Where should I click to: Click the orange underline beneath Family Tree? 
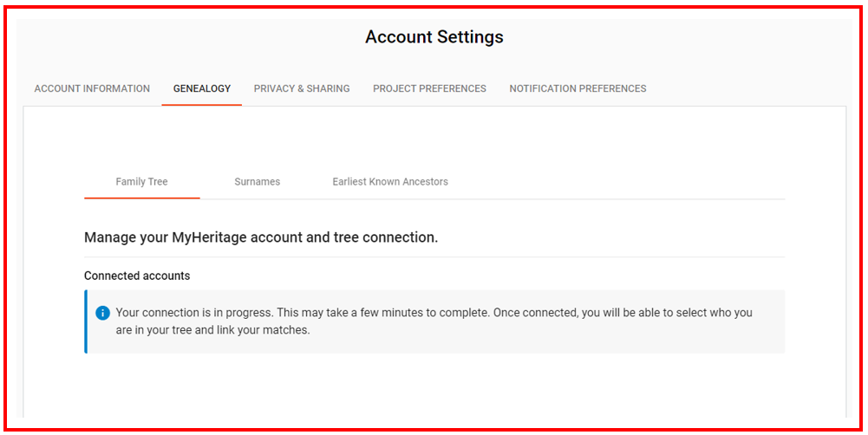coord(141,198)
